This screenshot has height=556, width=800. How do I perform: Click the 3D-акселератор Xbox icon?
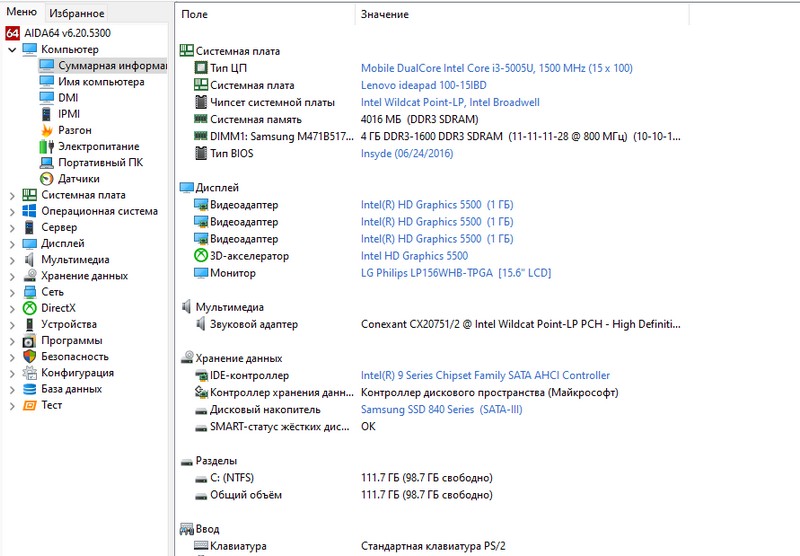point(201,256)
